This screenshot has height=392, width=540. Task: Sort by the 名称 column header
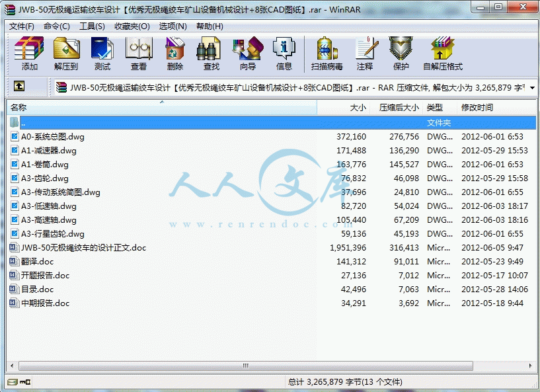pos(162,108)
